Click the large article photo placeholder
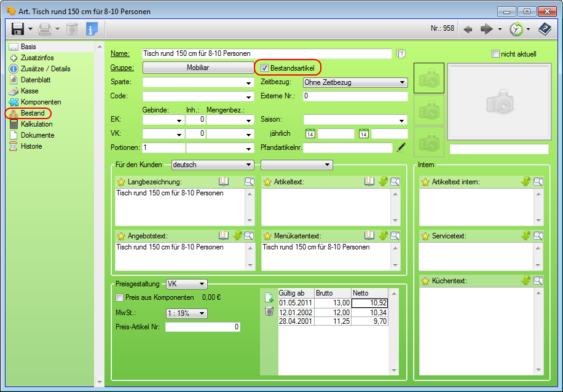 click(498, 103)
